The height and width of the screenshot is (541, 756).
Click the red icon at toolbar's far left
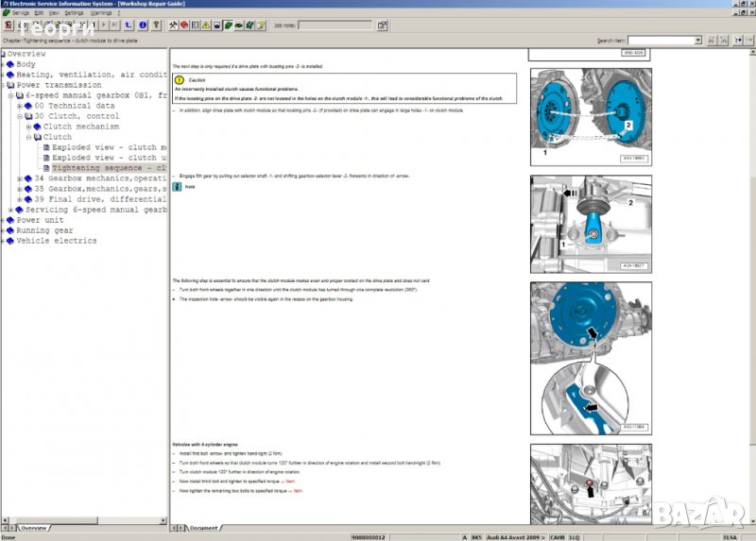pyautogui.click(x=8, y=25)
